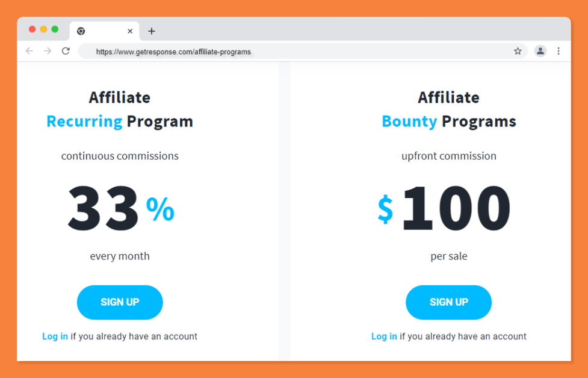The width and height of the screenshot is (588, 378).
Task: Click the blue Bounty heading word
Action: (409, 122)
